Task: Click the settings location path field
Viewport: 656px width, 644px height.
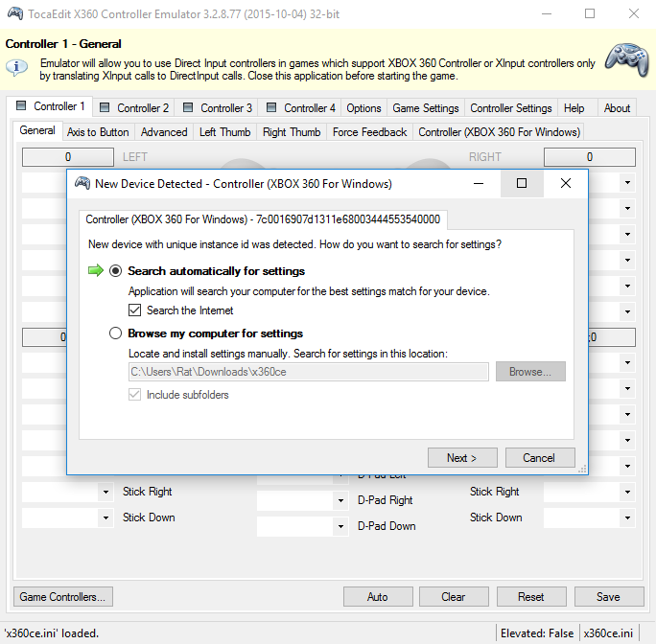Action: point(309,372)
